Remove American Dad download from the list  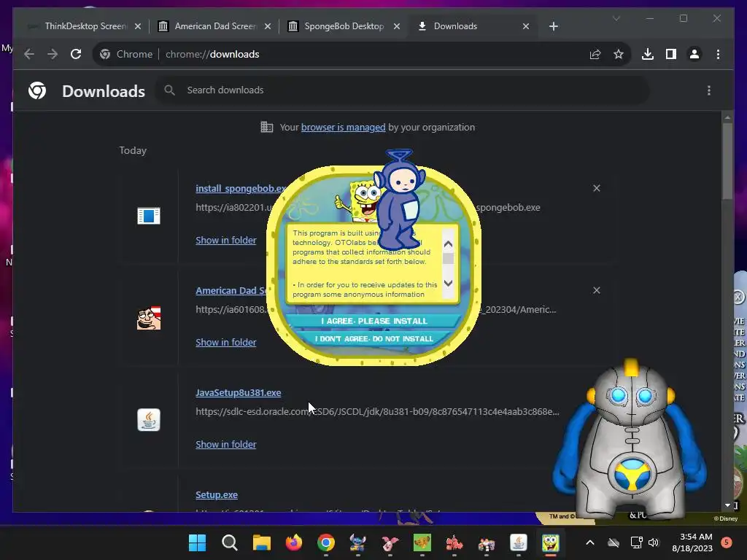coord(597,290)
